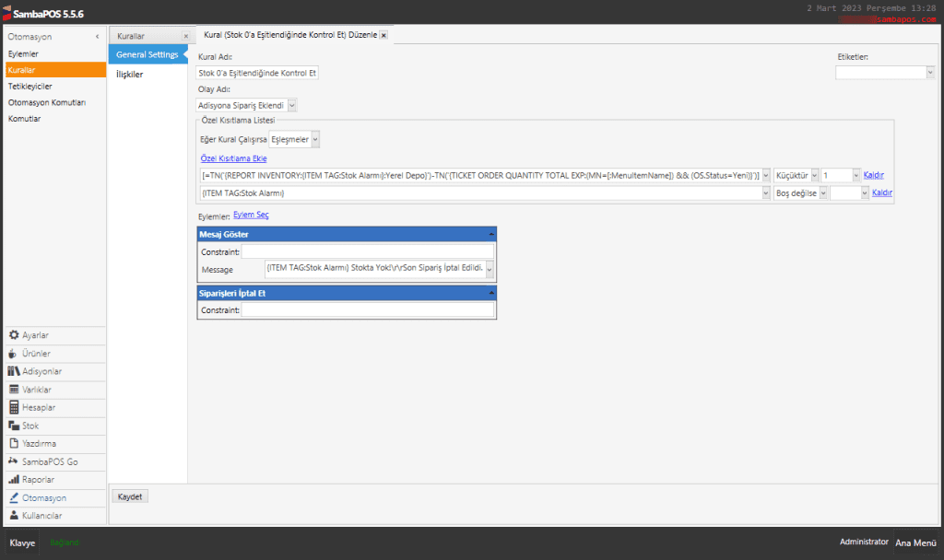Open the Küçüktür operator dropdown

814,175
